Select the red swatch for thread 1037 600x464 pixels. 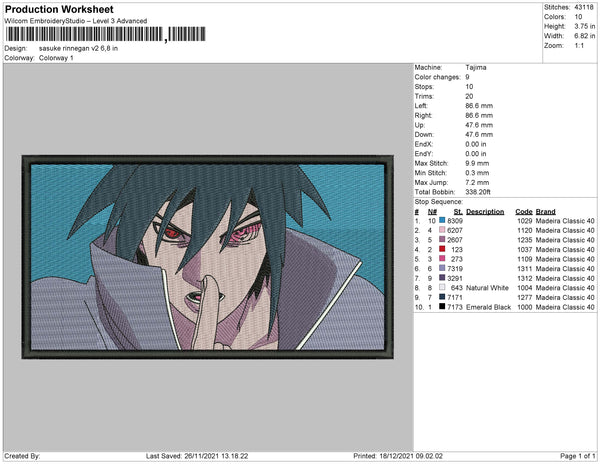pyautogui.click(x=442, y=249)
